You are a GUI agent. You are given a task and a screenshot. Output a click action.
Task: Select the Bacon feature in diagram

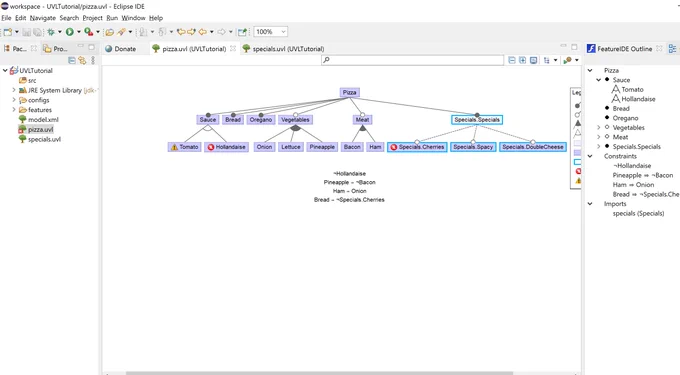point(352,147)
